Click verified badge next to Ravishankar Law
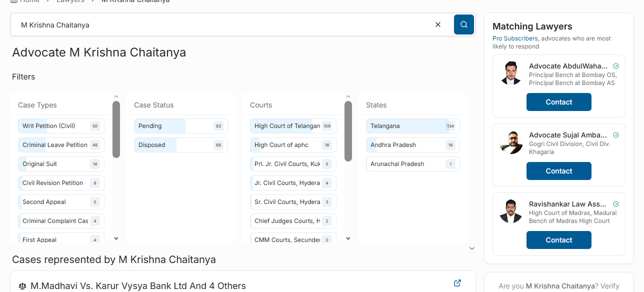This screenshot has height=292, width=644. pos(616,204)
